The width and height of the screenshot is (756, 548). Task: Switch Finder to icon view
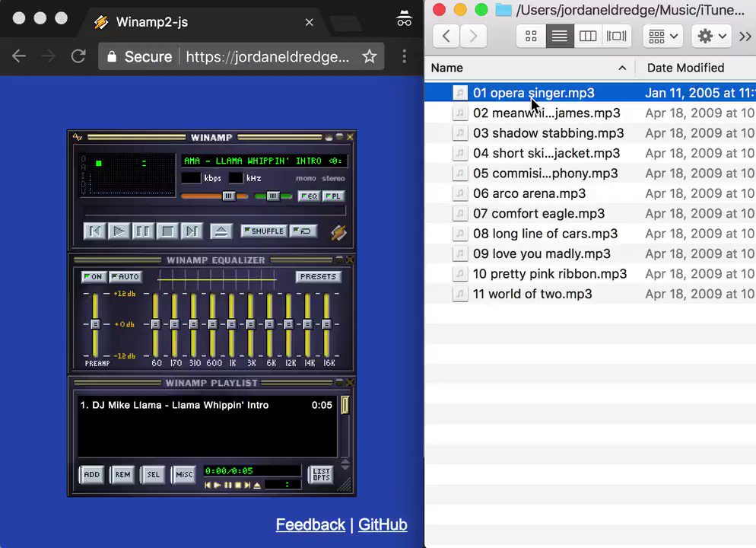(x=532, y=36)
